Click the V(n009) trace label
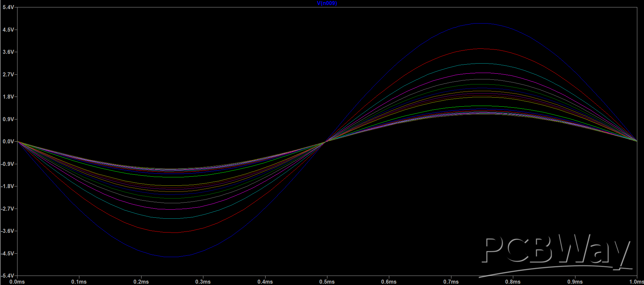The height and width of the screenshot is (285, 644). click(327, 3)
